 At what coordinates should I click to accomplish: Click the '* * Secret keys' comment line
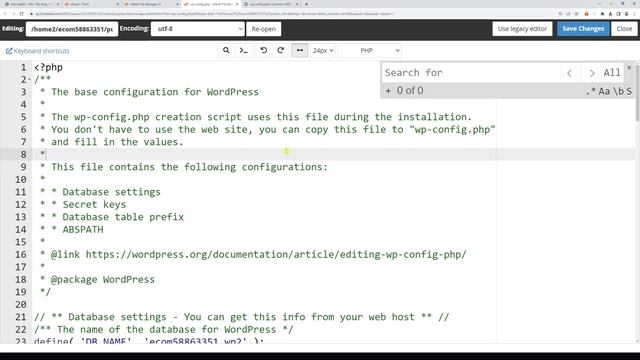click(83, 204)
